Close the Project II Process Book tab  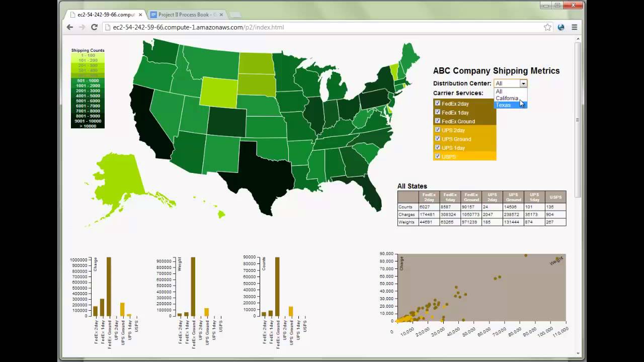(221, 15)
